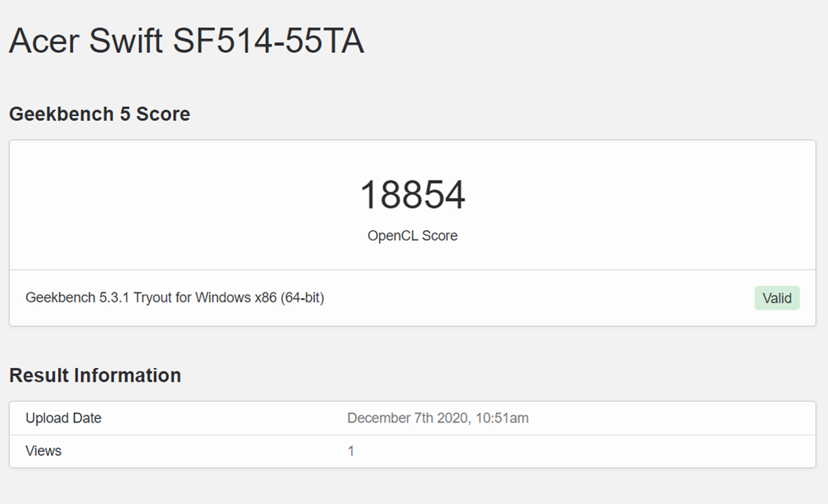Select the SF514-55TA model number in title
828x504 pixels.
(268, 41)
